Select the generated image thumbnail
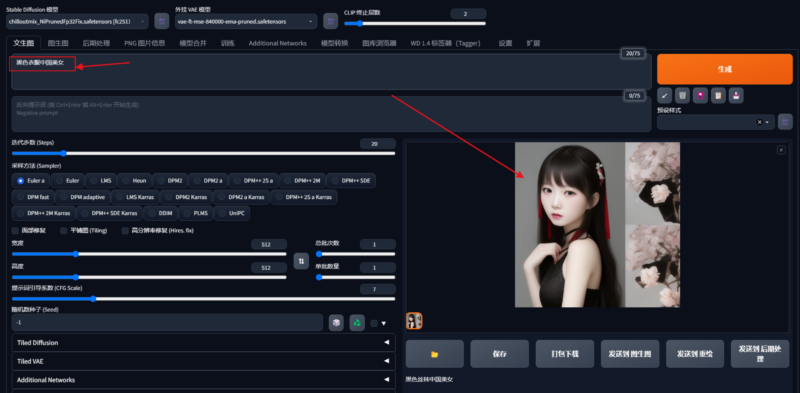The height and width of the screenshot is (393, 800). pyautogui.click(x=414, y=321)
